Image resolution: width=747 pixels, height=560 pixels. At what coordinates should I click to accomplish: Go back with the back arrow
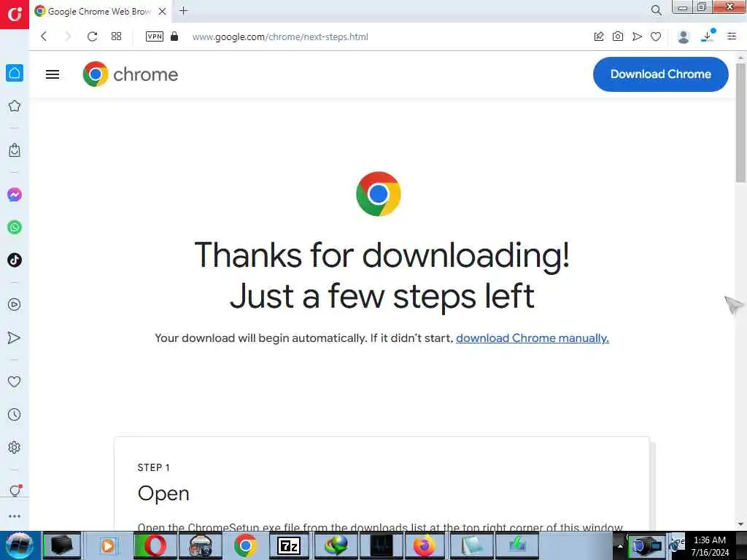[x=44, y=36]
